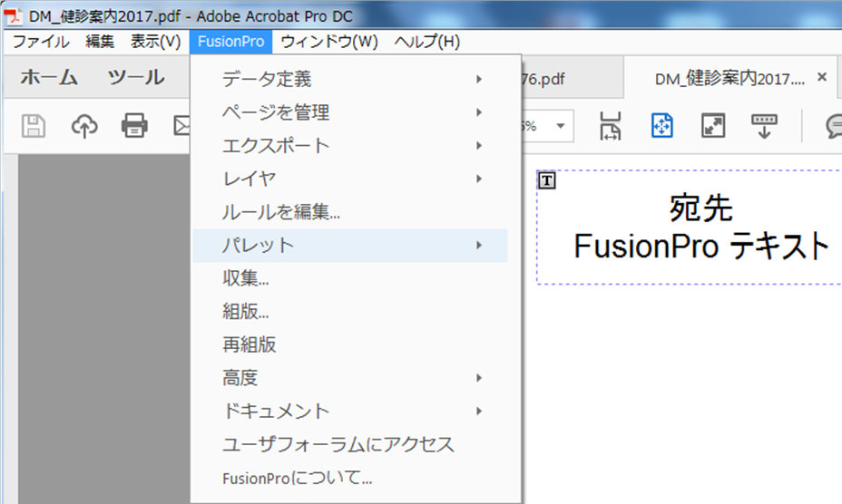Screen dimensions: 842x504
Task: Click the Save floppy disk icon
Action: tap(34, 126)
